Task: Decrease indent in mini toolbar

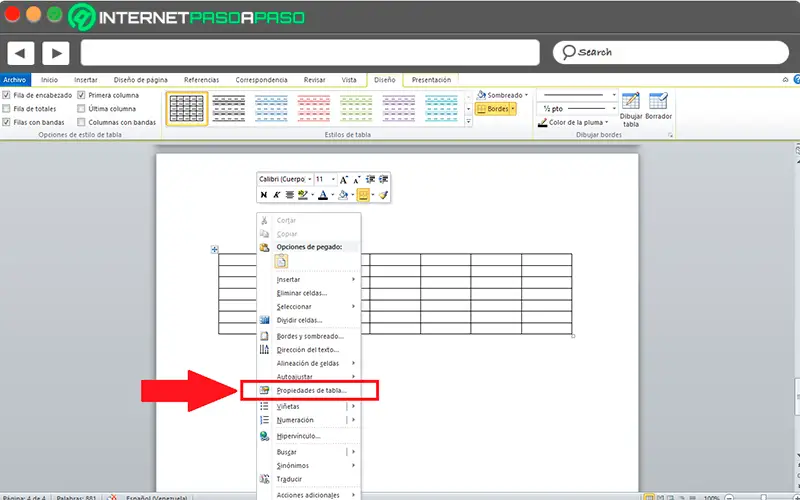Action: (x=370, y=180)
